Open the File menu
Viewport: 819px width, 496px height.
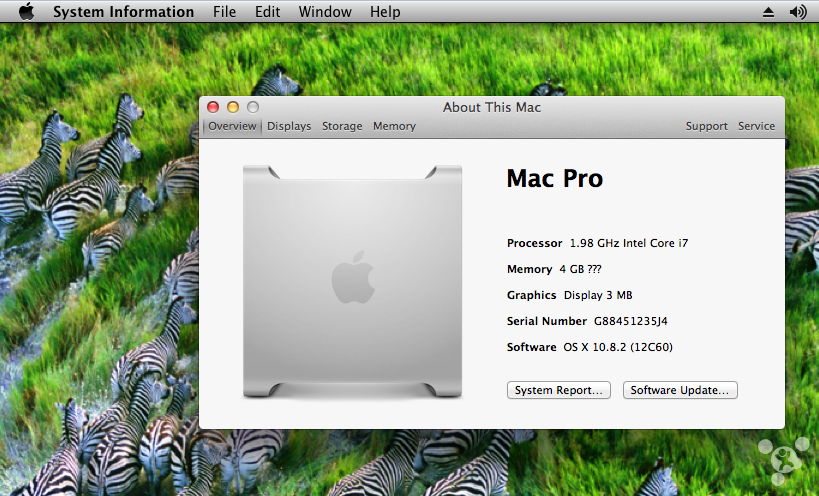point(225,11)
